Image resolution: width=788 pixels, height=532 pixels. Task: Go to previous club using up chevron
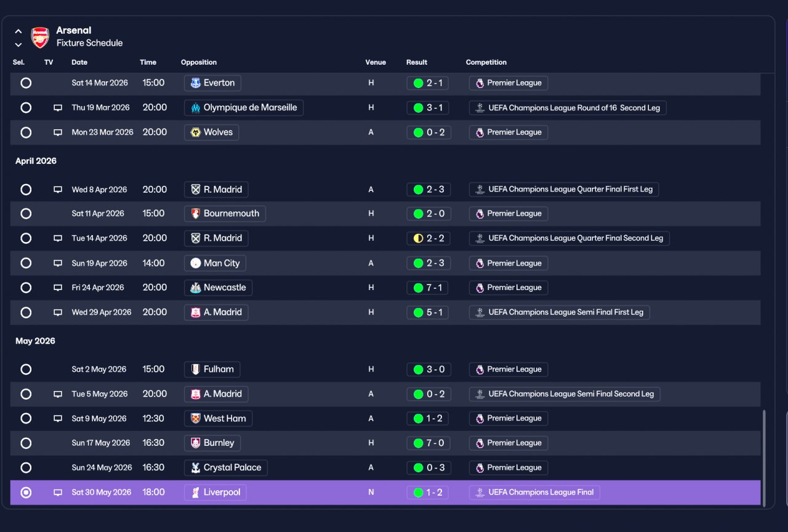pyautogui.click(x=18, y=31)
